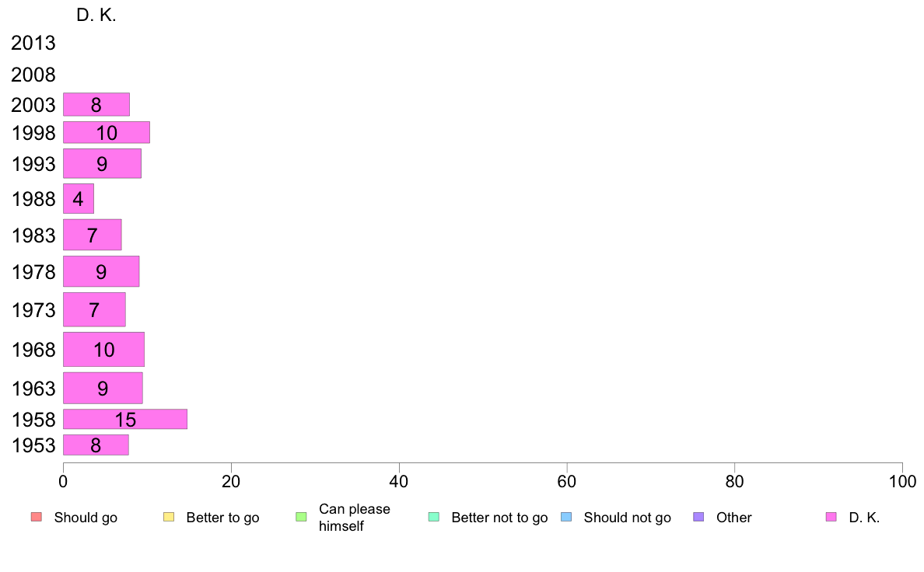Click the 100 tick on the axis
The height and width of the screenshot is (572, 924).
click(x=902, y=481)
